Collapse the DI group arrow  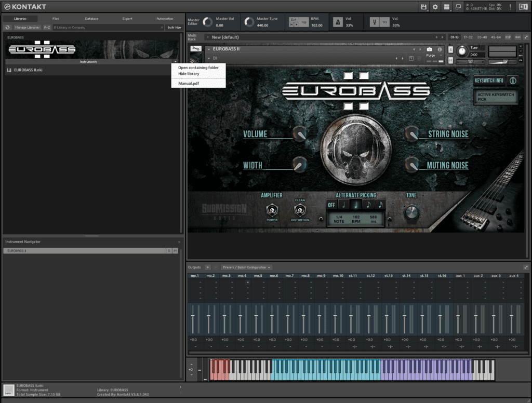point(210,58)
